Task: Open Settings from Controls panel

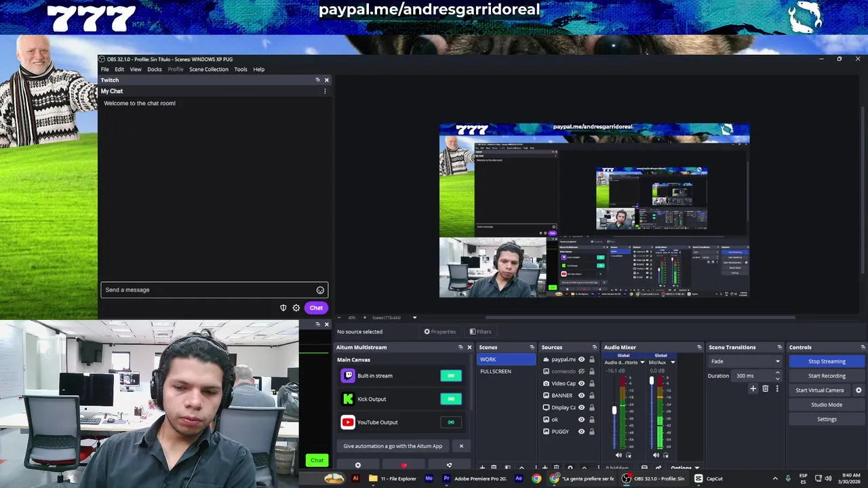Action: (x=827, y=420)
